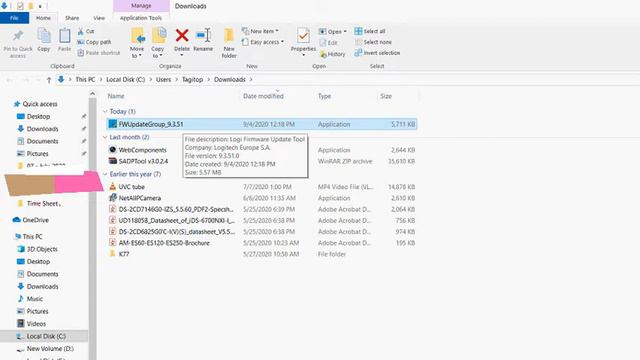Collapse the Today (1) group
The width and height of the screenshot is (640, 360).
(x=105, y=111)
